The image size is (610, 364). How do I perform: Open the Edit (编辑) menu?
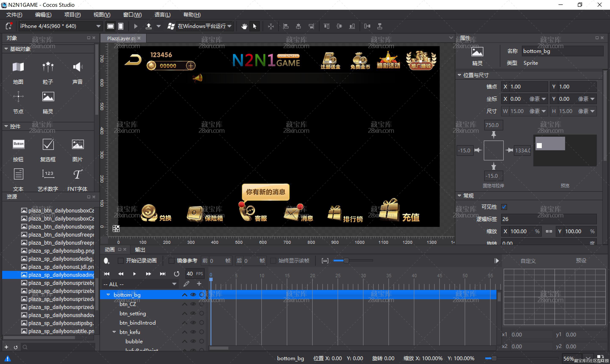pos(43,15)
